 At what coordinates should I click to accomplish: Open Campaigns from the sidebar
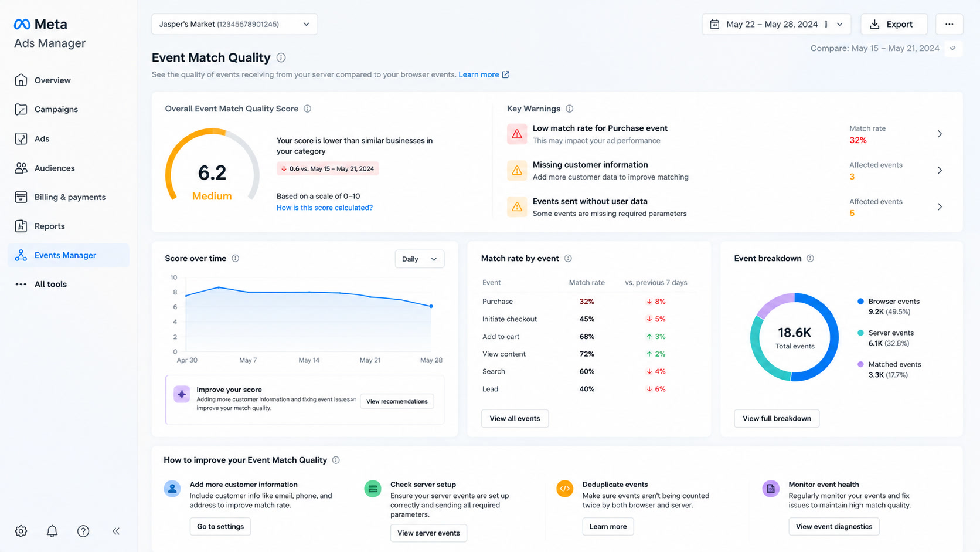point(69,109)
